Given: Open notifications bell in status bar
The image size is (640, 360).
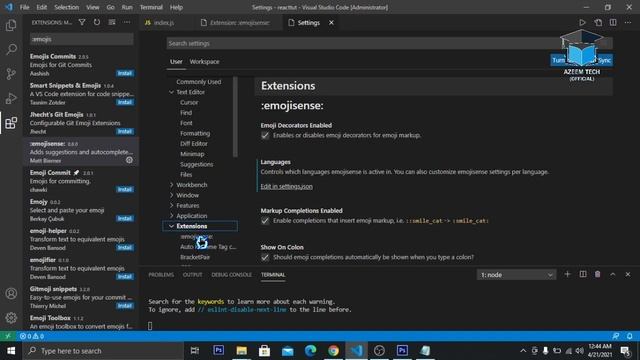Looking at the screenshot, I should tap(630, 336).
